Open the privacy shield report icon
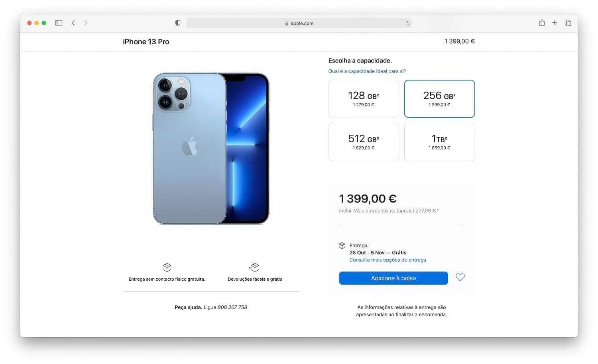Screen dimensions: 598x364 click(178, 23)
